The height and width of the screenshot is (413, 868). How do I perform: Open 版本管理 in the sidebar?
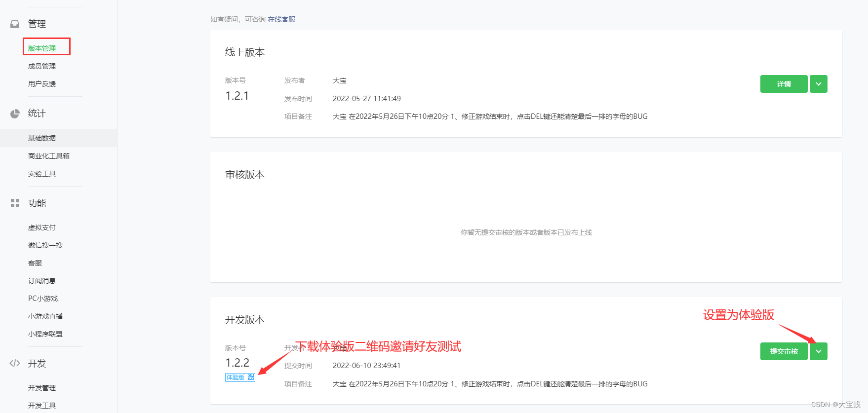42,48
